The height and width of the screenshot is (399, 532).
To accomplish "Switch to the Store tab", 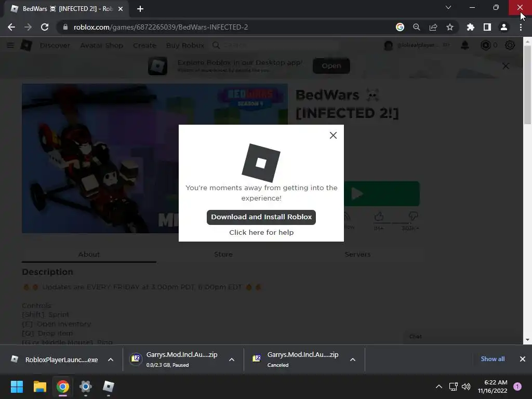I will point(223,255).
